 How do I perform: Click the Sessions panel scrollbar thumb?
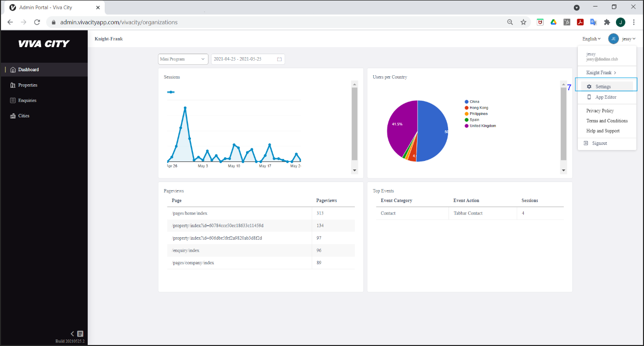pyautogui.click(x=355, y=123)
